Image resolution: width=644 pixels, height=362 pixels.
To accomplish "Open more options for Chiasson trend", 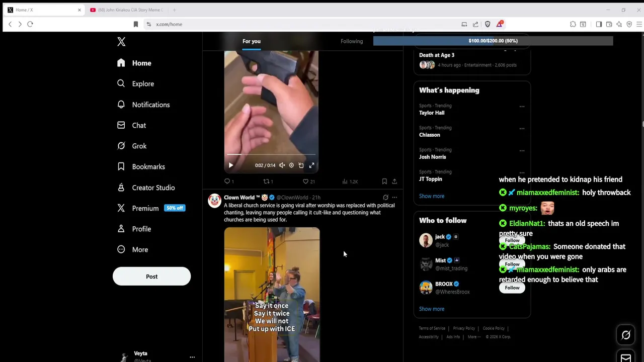I will tap(522, 129).
